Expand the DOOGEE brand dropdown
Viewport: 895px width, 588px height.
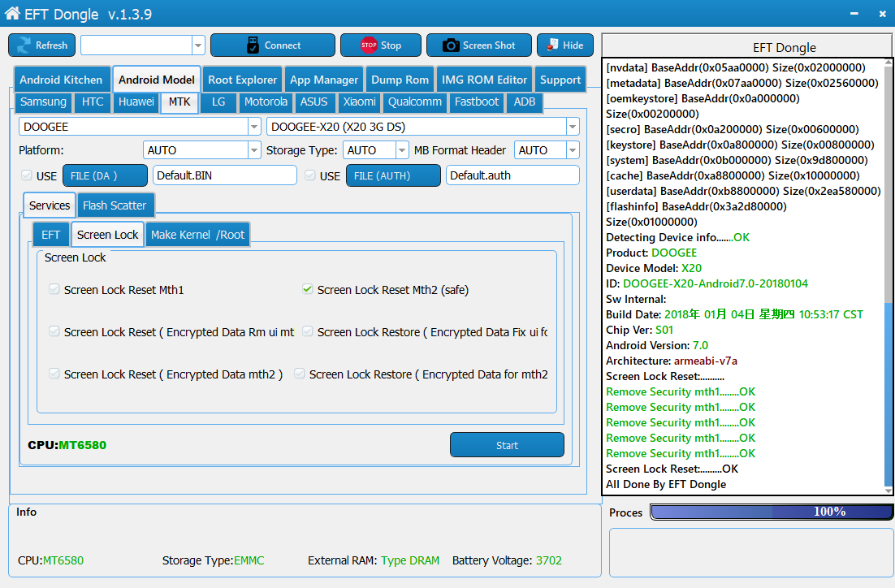254,127
